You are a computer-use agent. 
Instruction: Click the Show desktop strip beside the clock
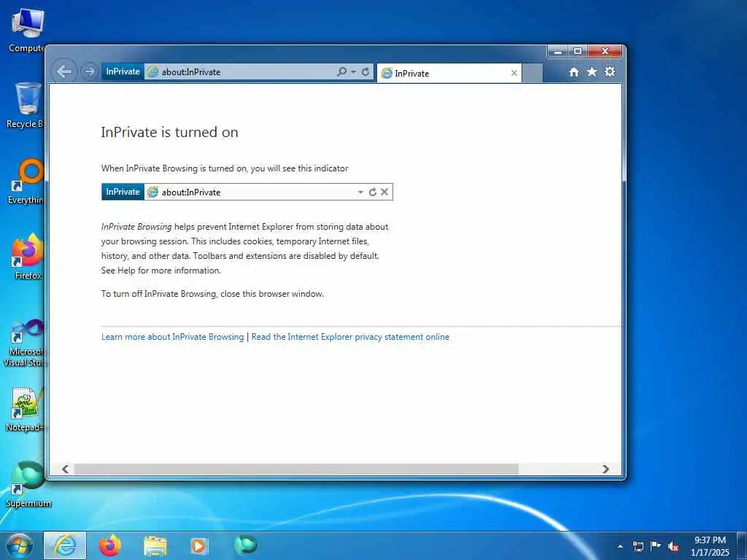pos(742,545)
